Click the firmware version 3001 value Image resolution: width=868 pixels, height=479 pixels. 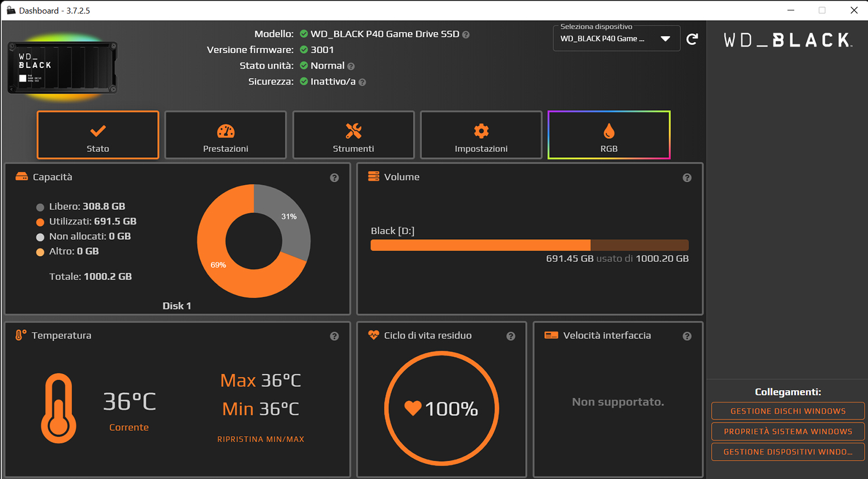(322, 49)
